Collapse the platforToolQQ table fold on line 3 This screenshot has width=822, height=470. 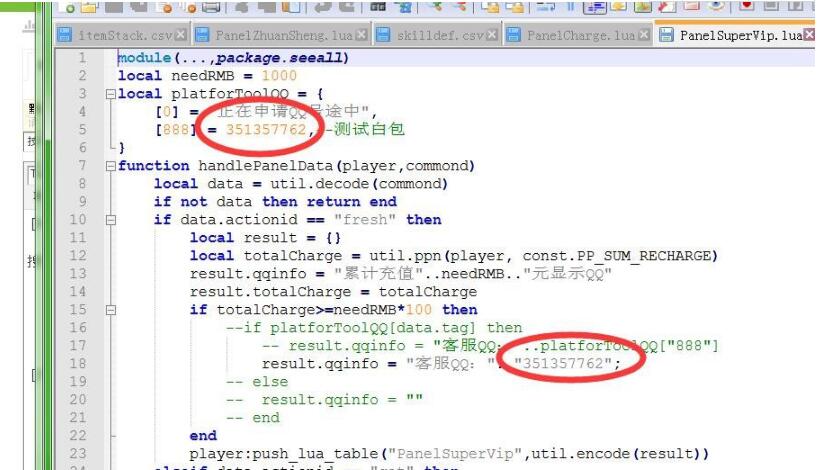111,93
